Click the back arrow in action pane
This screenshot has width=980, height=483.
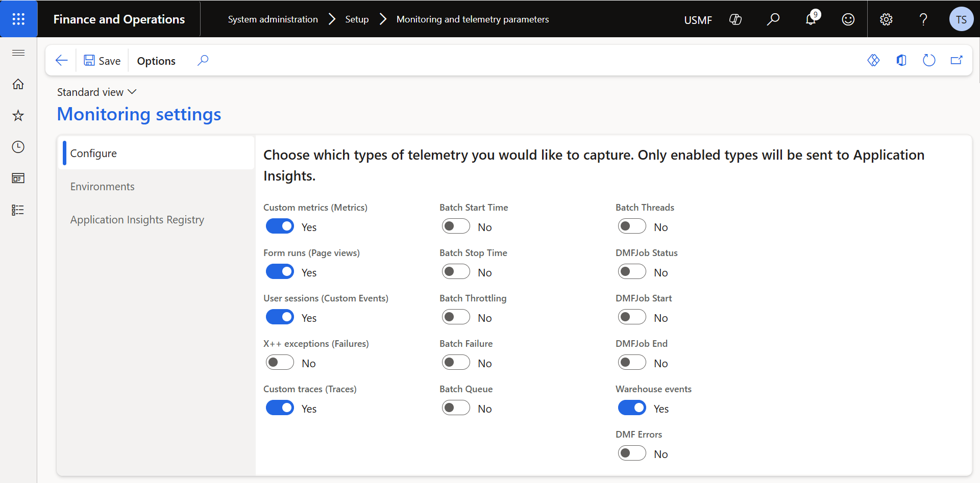[62, 60]
